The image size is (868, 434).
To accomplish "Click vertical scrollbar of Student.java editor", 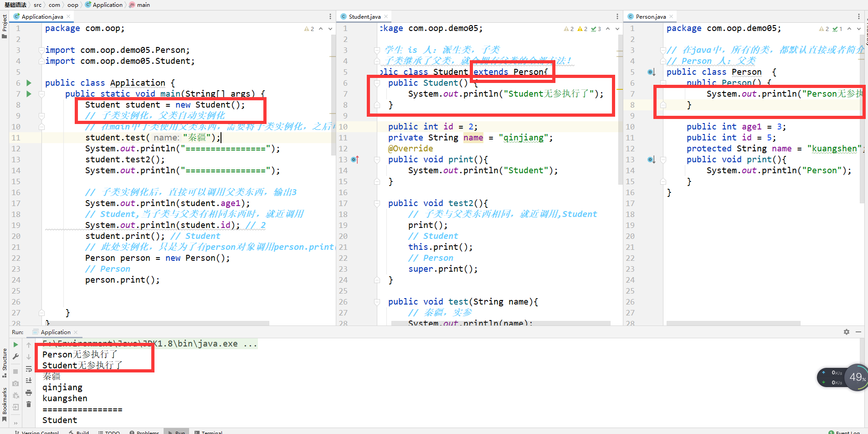I will pyautogui.click(x=620, y=109).
